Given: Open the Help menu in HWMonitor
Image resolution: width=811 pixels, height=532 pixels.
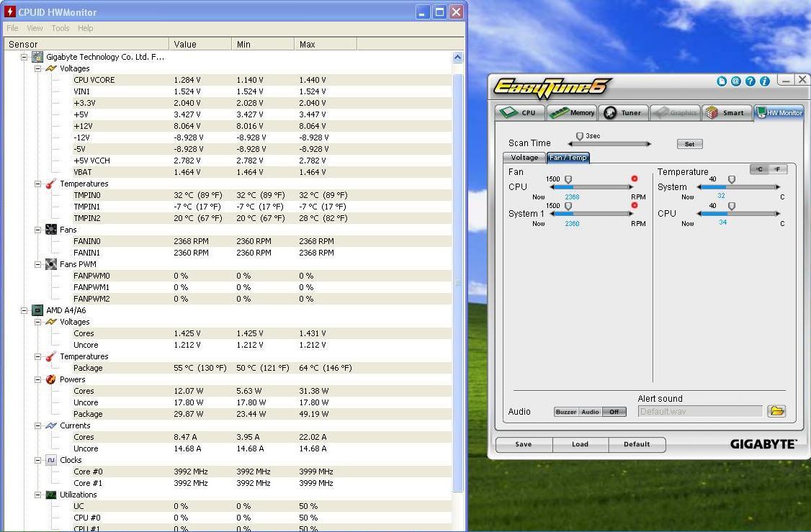Looking at the screenshot, I should [85, 28].
